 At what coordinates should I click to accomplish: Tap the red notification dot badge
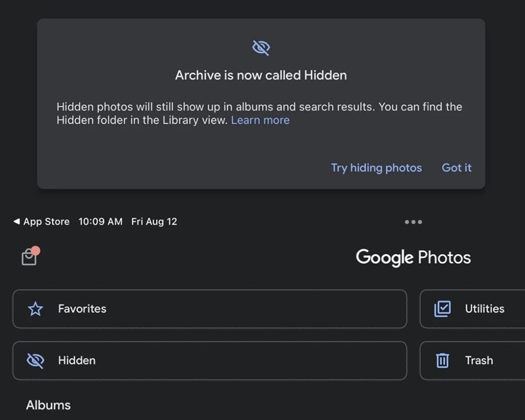tap(35, 251)
